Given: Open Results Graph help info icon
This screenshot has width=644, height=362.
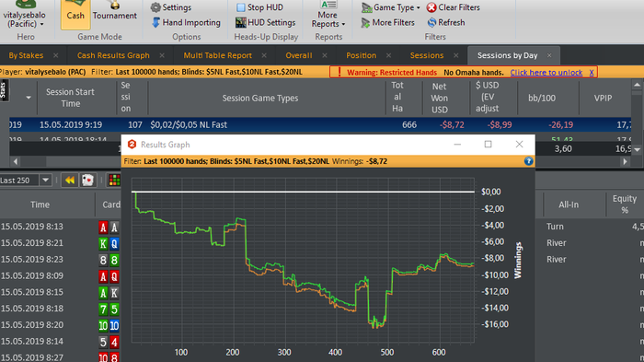Looking at the screenshot, I should [x=529, y=161].
